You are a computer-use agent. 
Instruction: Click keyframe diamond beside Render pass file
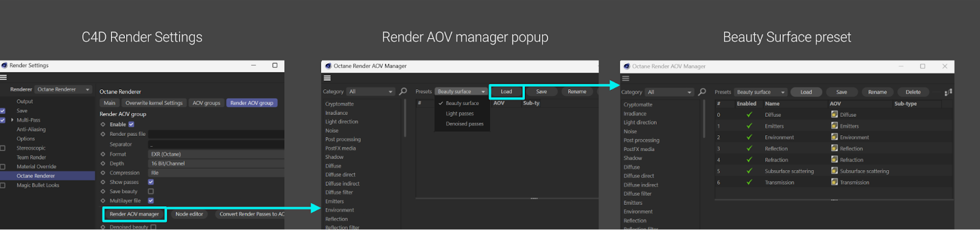[103, 134]
